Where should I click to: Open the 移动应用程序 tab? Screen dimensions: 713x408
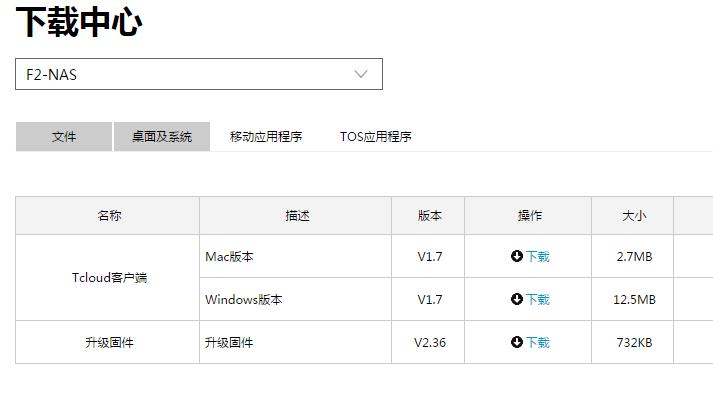click(x=266, y=137)
